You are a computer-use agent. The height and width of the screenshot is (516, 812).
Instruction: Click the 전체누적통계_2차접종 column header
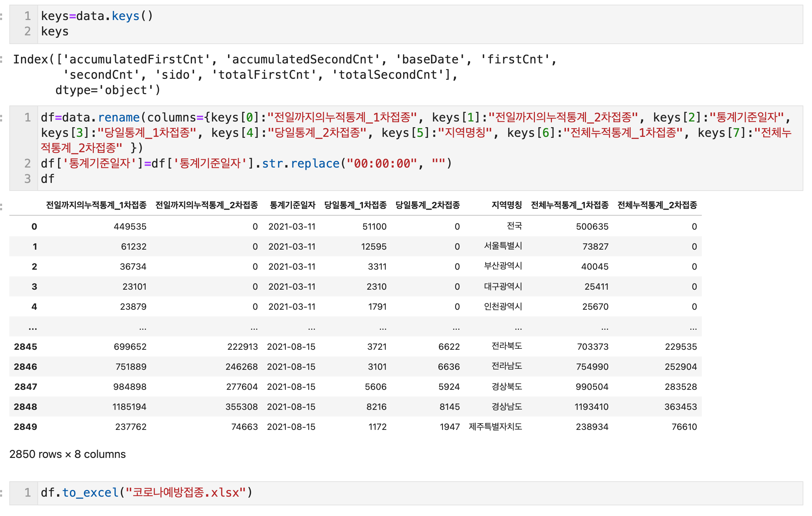pos(657,205)
